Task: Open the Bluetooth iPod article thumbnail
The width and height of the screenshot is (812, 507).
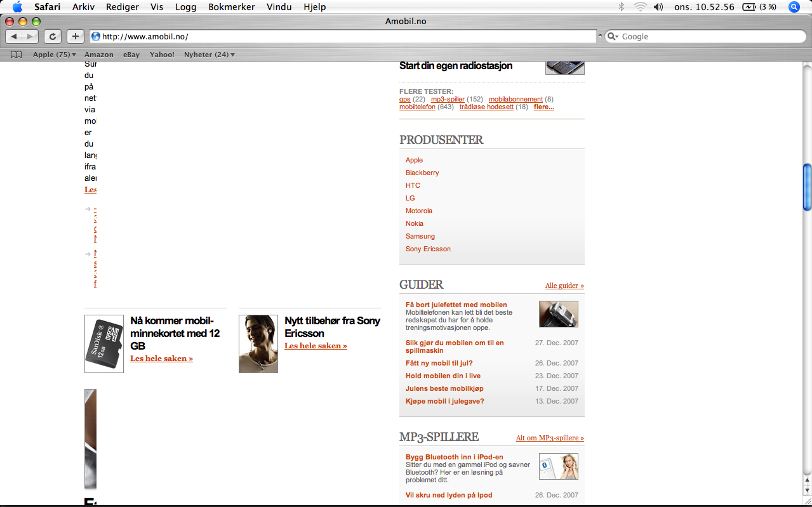Action: pyautogui.click(x=559, y=466)
